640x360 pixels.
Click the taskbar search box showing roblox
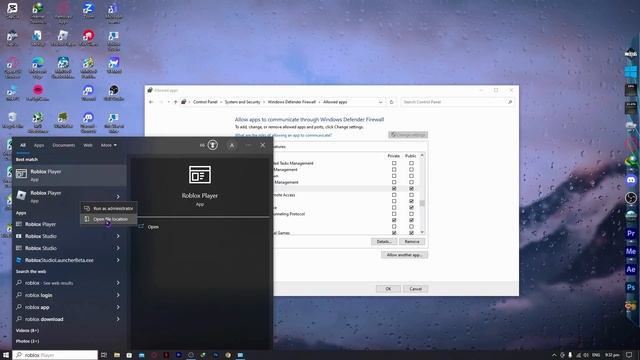click(55, 355)
